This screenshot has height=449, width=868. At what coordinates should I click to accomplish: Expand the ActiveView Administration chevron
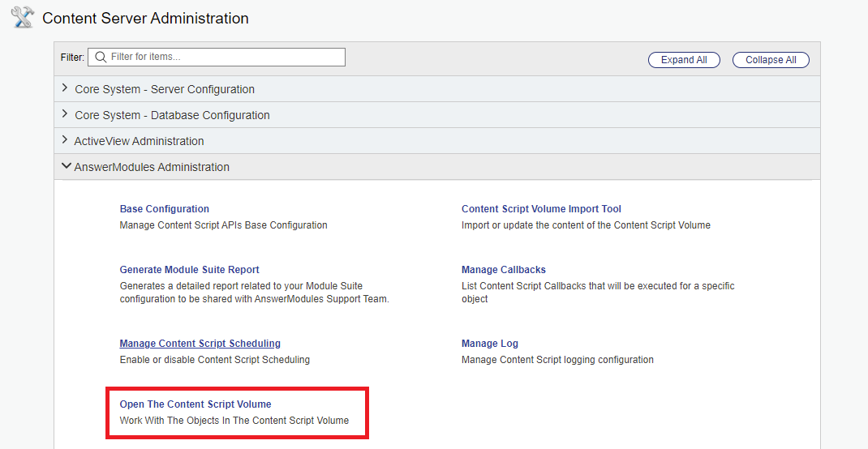65,140
